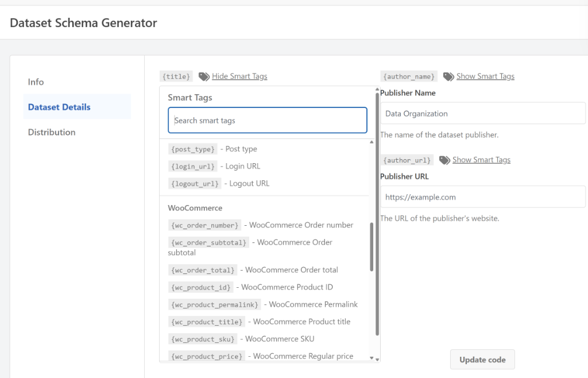Click the Publisher URL input field

(x=483, y=197)
